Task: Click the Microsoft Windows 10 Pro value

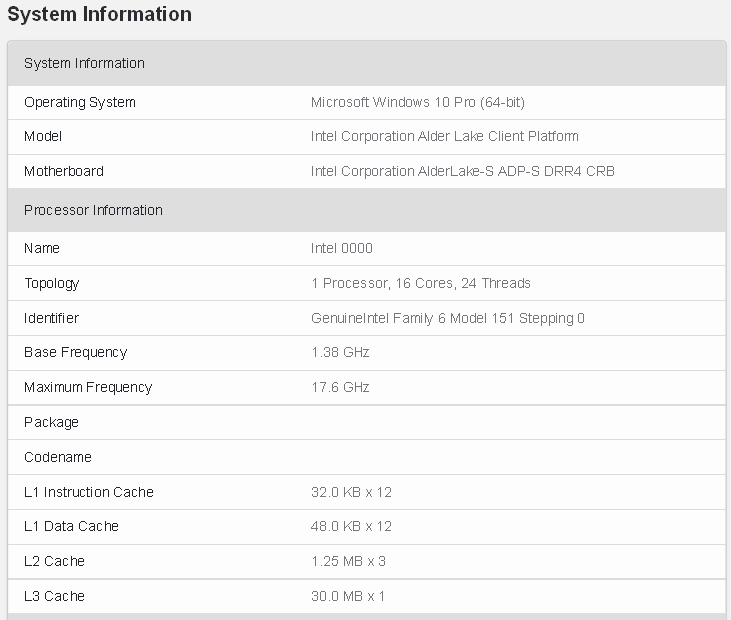Action: (417, 102)
